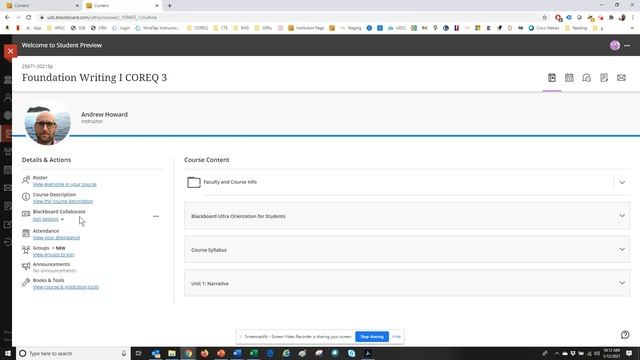Screen dimensions: 640x360
Task: Open 'View your attendance' link
Action: (56, 238)
